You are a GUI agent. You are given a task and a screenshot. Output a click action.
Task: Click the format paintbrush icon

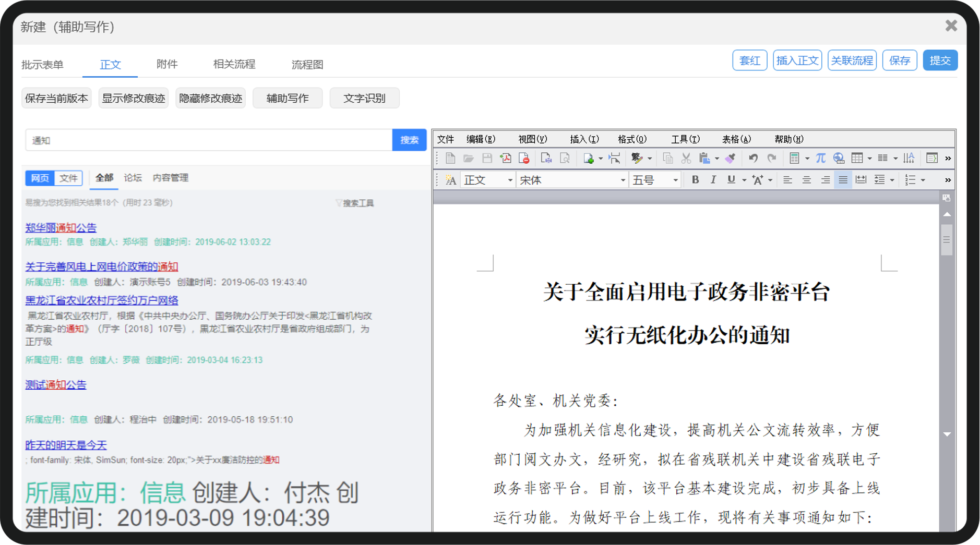(731, 158)
